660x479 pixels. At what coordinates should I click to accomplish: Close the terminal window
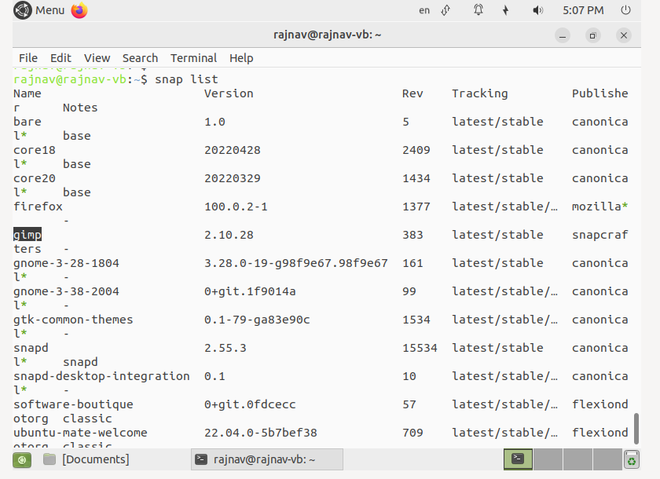click(623, 35)
